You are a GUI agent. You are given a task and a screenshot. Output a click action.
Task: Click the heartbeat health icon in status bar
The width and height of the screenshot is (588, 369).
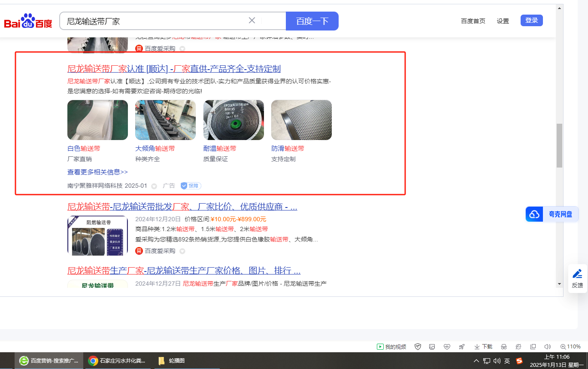click(x=447, y=347)
